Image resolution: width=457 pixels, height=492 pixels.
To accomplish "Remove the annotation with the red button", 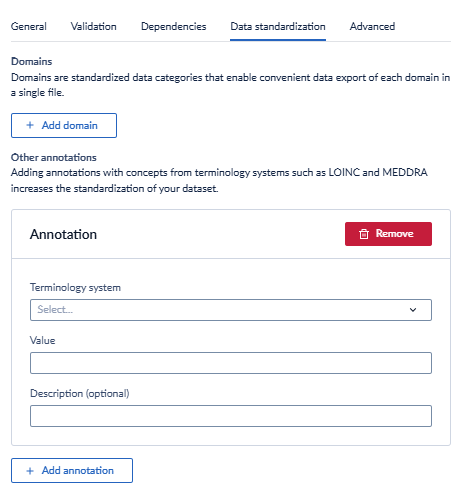I will (x=388, y=234).
